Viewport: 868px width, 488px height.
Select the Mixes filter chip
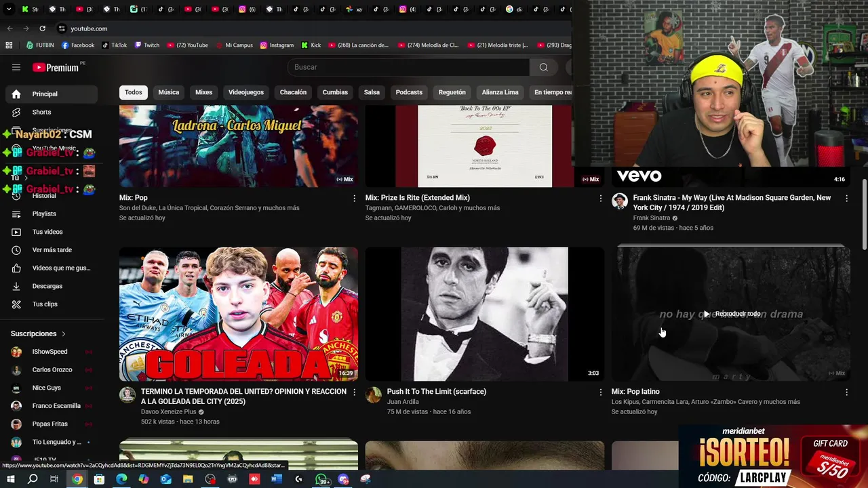(x=204, y=92)
